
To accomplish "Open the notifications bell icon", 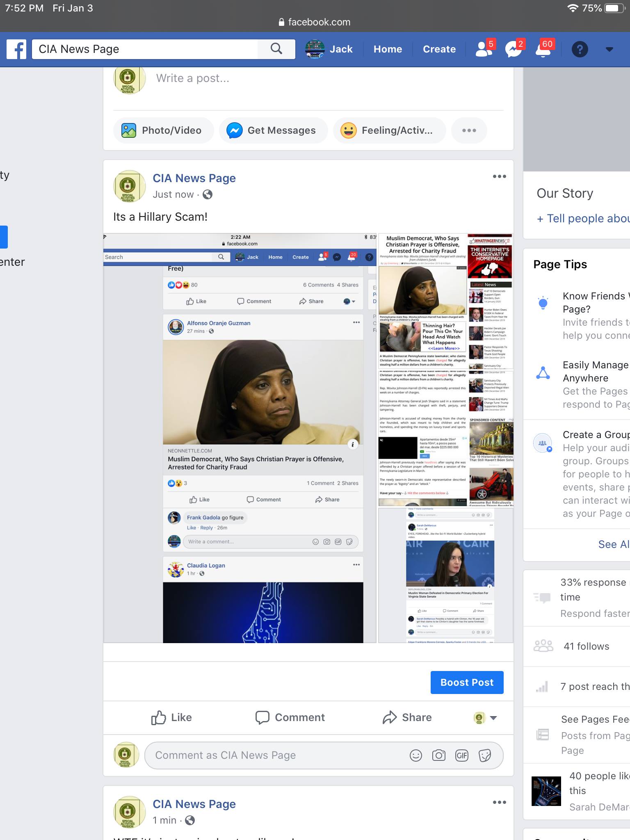I will (x=543, y=49).
